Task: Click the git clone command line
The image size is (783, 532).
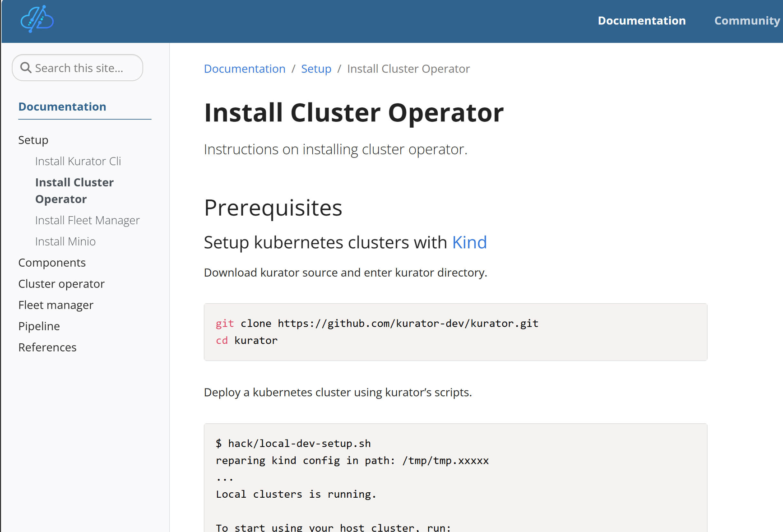Action: tap(377, 324)
